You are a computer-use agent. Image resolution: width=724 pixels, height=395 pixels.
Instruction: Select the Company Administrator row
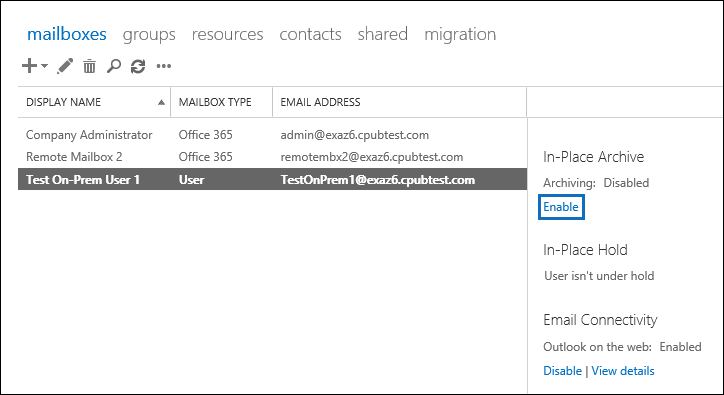click(x=272, y=135)
